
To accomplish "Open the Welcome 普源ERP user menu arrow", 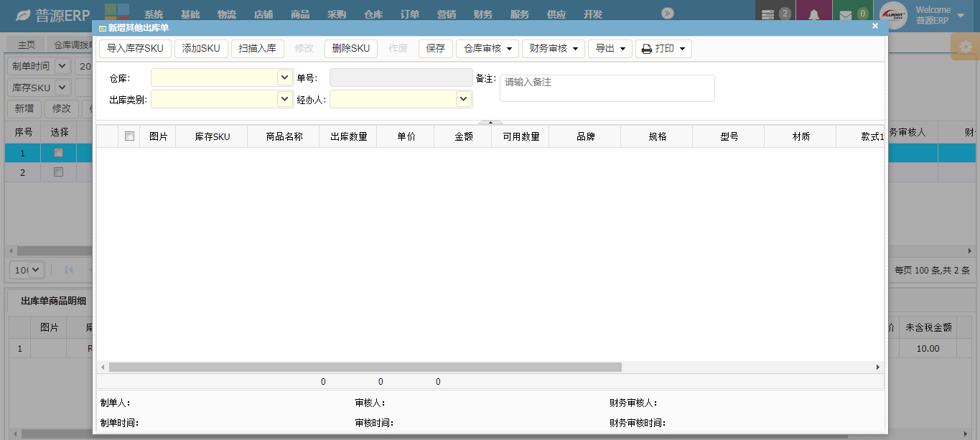I will [x=961, y=15].
